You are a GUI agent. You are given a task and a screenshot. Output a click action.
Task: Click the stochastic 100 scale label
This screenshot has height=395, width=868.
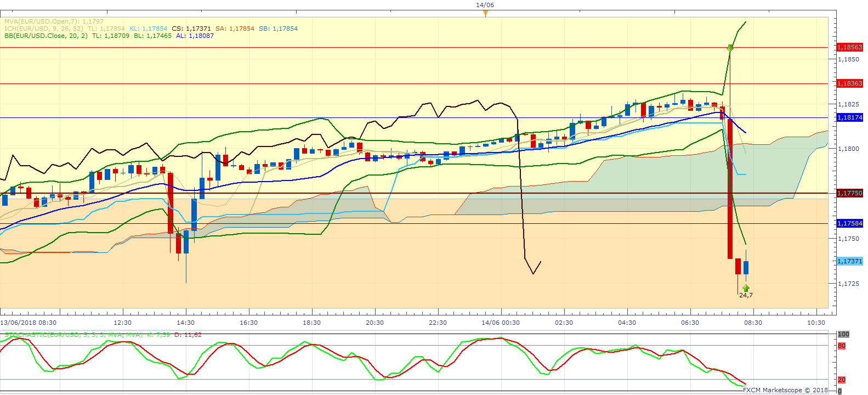(843, 334)
